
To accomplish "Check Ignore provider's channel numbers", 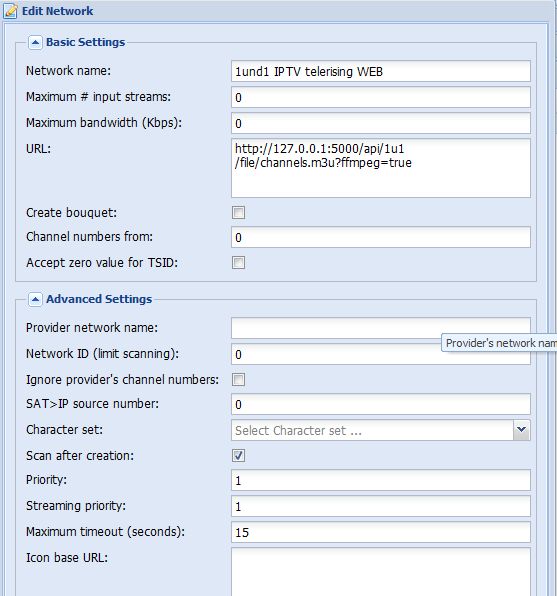I will click(238, 379).
